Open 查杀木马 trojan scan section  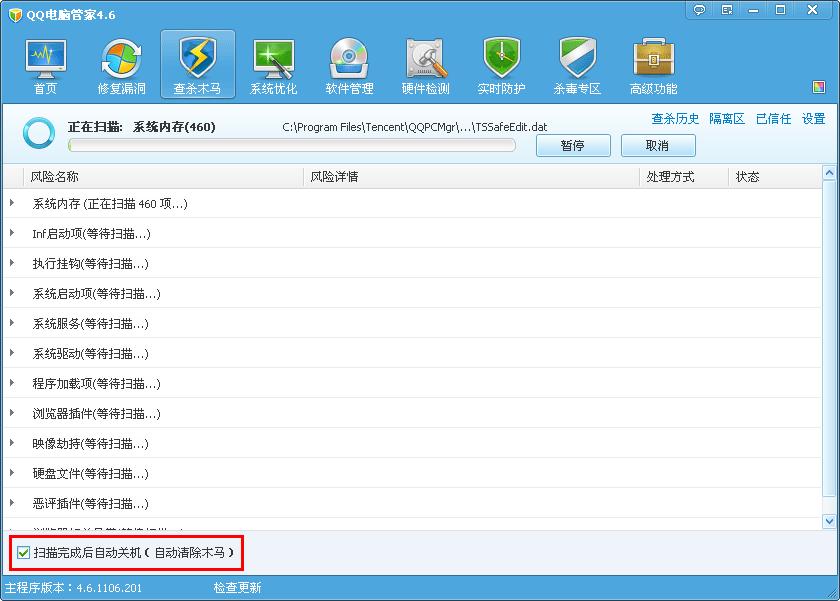196,63
